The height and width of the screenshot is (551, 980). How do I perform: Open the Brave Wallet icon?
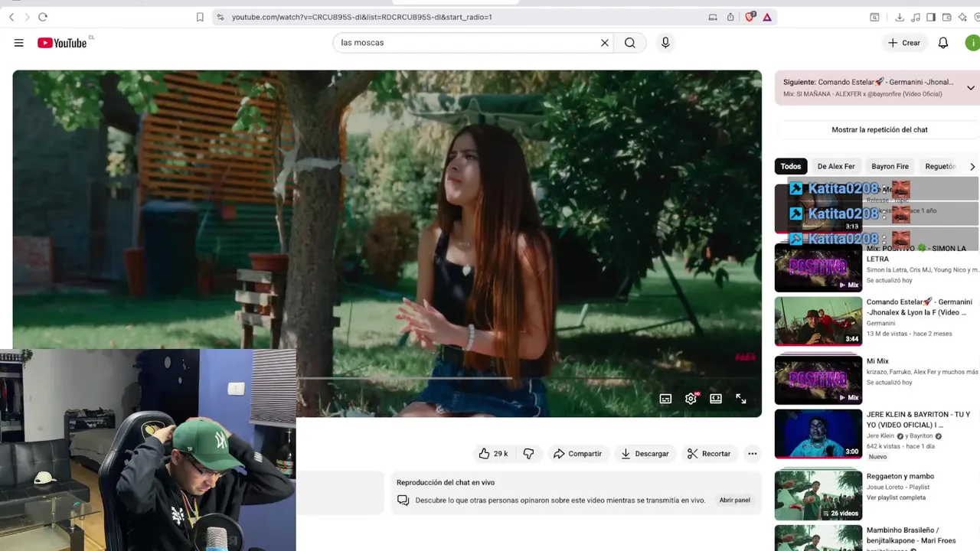tap(947, 17)
